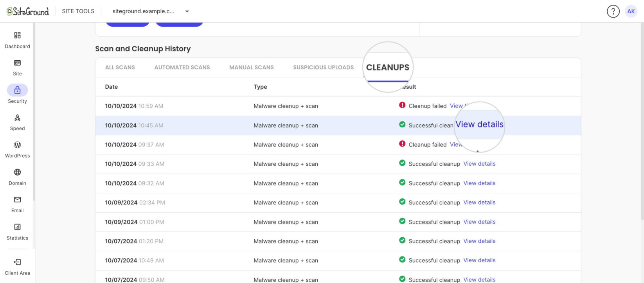The height and width of the screenshot is (283, 644).
Task: View details of 10/09/2024 01:00 PM cleanup
Action: [x=479, y=222]
